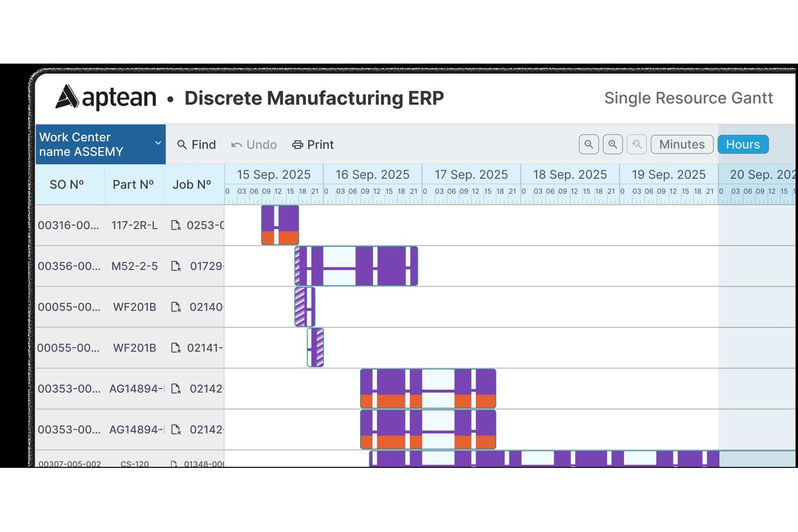Open job document icon for job 01348
This screenshot has height=532, width=798.
pyautogui.click(x=174, y=464)
